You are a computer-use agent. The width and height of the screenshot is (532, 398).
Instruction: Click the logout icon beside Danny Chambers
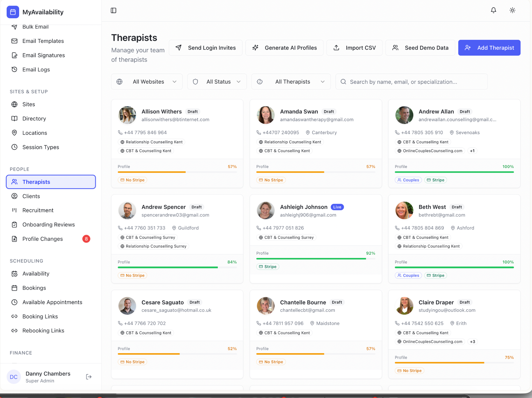coord(89,377)
